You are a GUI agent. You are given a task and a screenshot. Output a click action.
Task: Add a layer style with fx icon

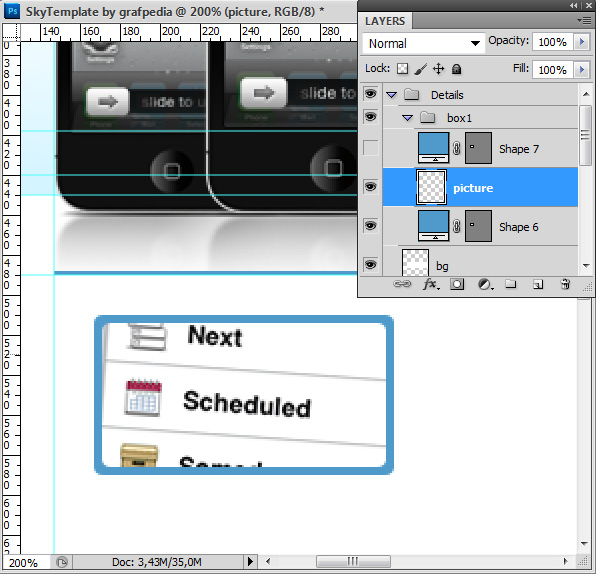point(431,284)
